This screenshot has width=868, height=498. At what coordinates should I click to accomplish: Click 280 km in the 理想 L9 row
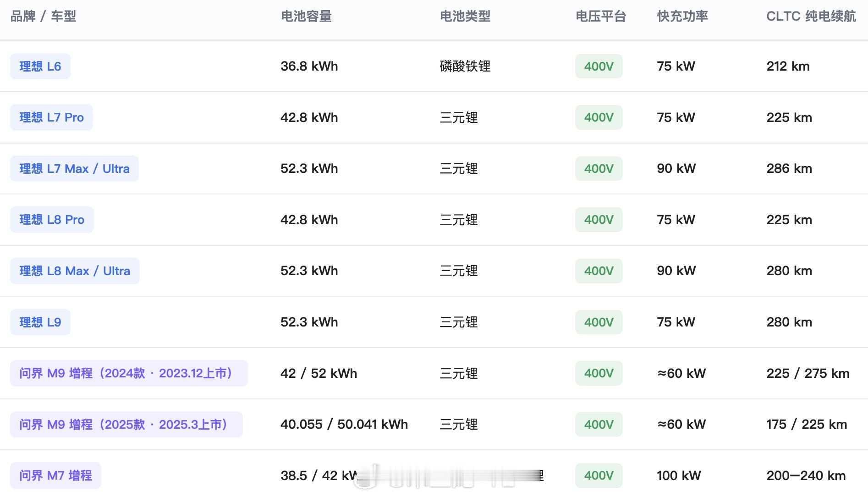[789, 322]
